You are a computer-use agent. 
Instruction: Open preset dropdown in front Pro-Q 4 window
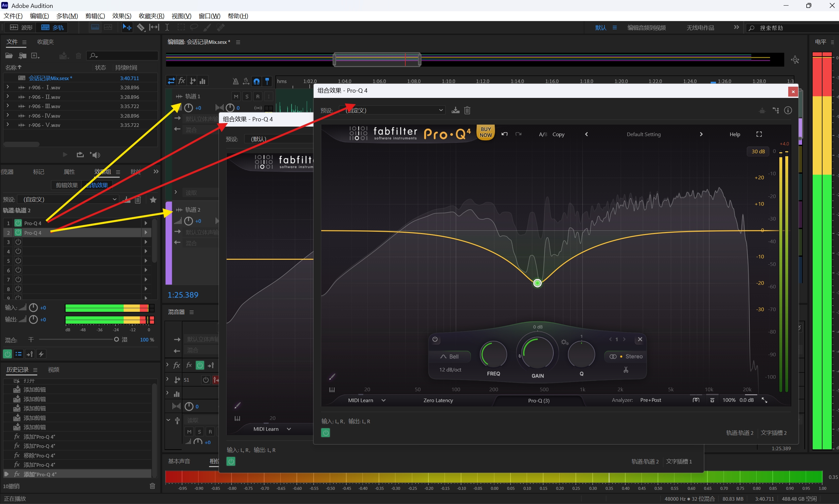tap(392, 110)
